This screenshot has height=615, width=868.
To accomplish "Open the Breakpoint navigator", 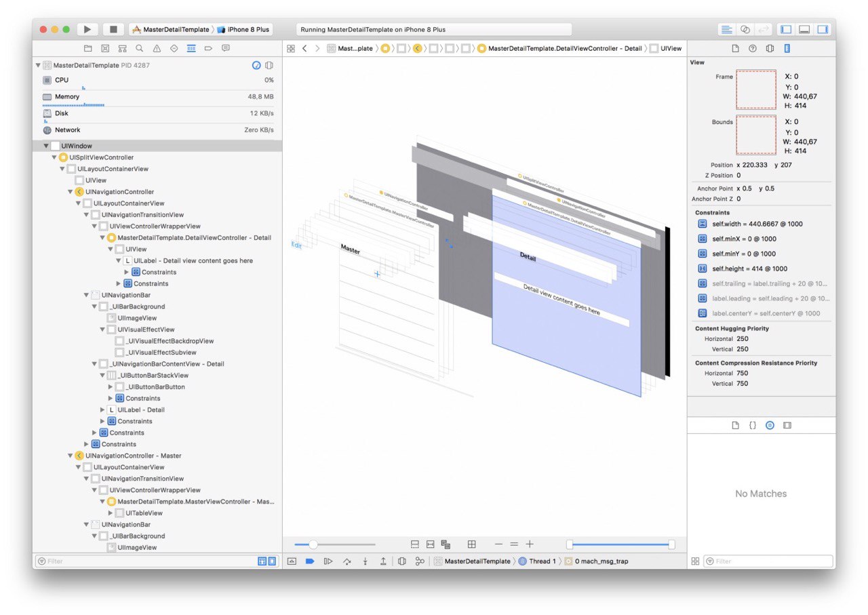I will click(x=208, y=49).
